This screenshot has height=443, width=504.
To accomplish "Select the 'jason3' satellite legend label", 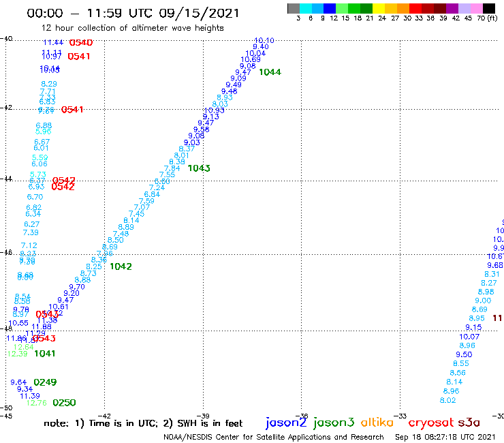I will coord(333,423).
